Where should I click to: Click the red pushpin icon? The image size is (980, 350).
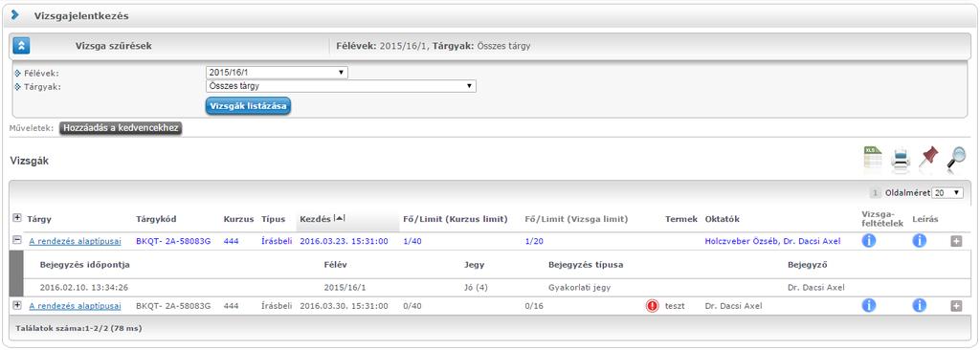pyautogui.click(x=928, y=158)
